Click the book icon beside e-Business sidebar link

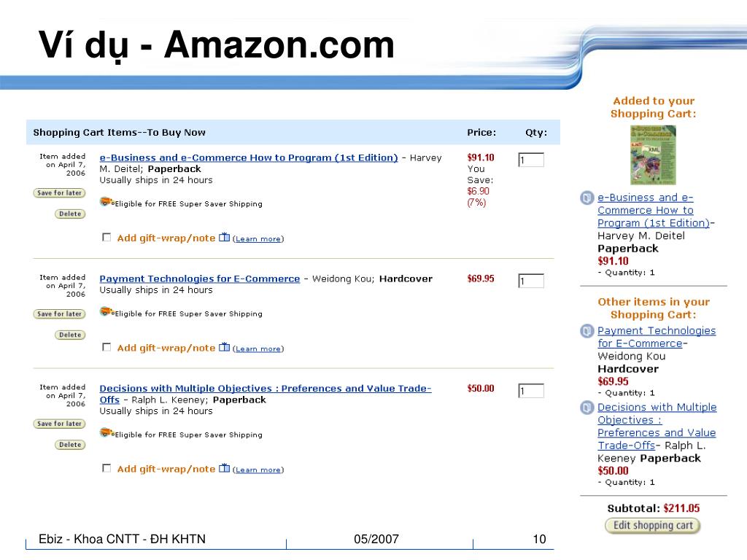tap(587, 198)
